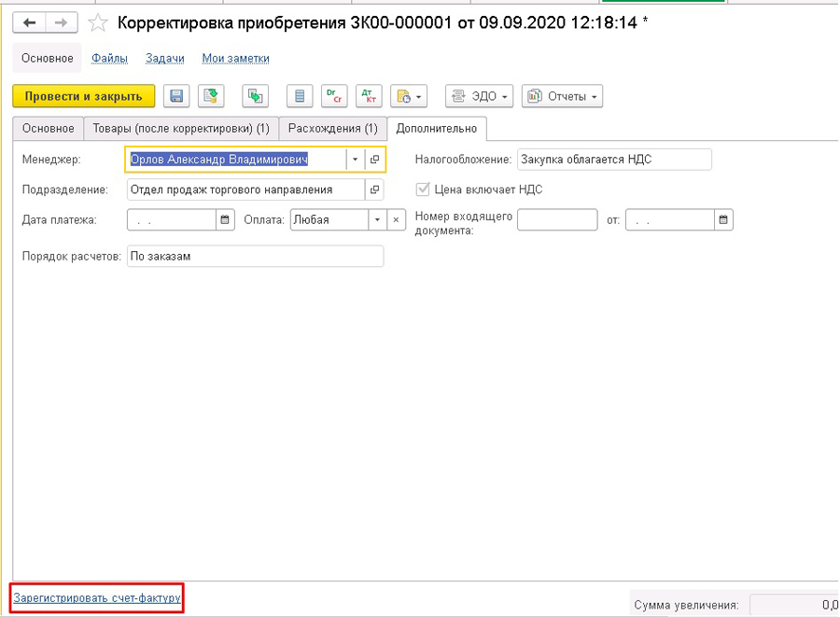This screenshot has width=840, height=617.
Task: Show red Dt/Kt accounting entries icon
Action: click(368, 96)
